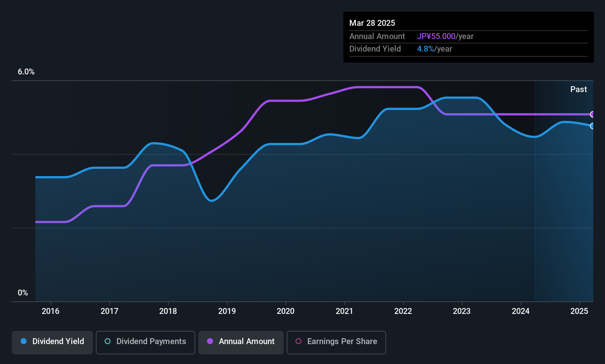Image resolution: width=605 pixels, height=364 pixels.
Task: Click the purple end marker on Annual Amount line
Action: 592,114
